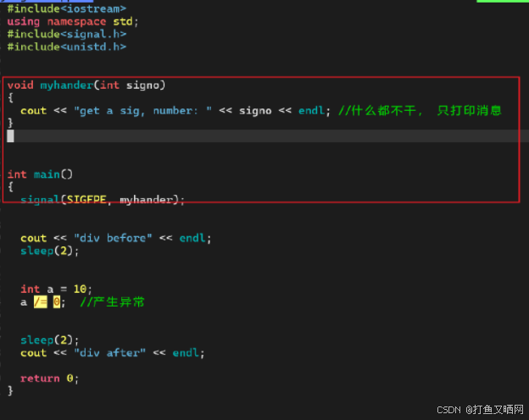Click the 'return 0;' line
This screenshot has height=420, width=529.
49,379
